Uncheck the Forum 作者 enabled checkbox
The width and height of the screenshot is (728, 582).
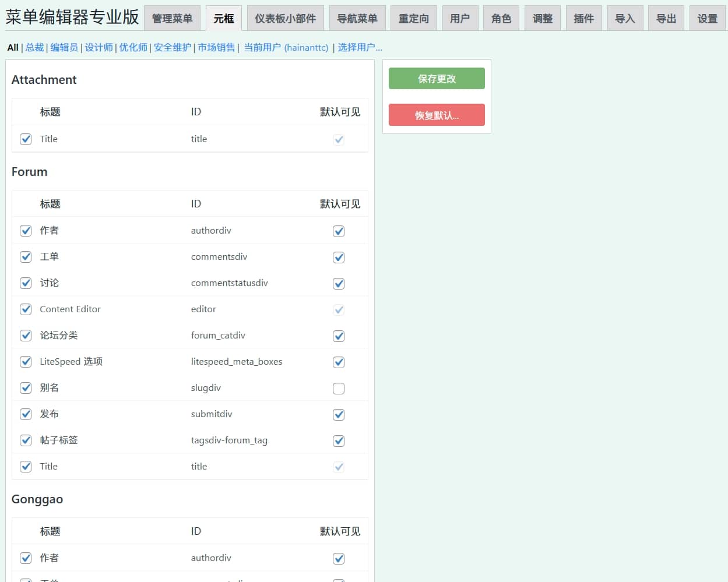click(26, 231)
